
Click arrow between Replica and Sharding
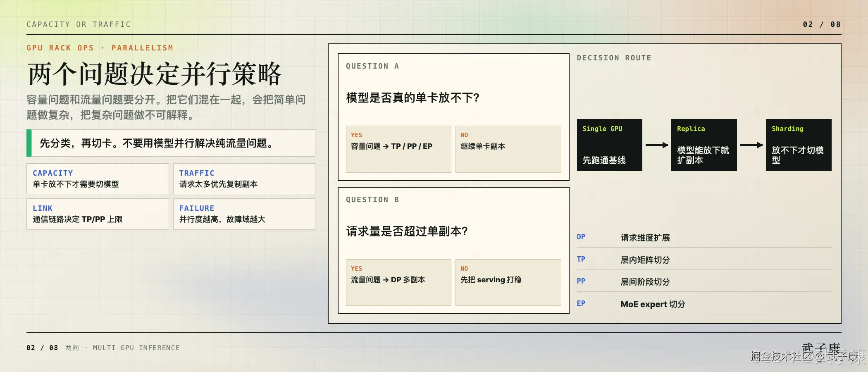751,145
